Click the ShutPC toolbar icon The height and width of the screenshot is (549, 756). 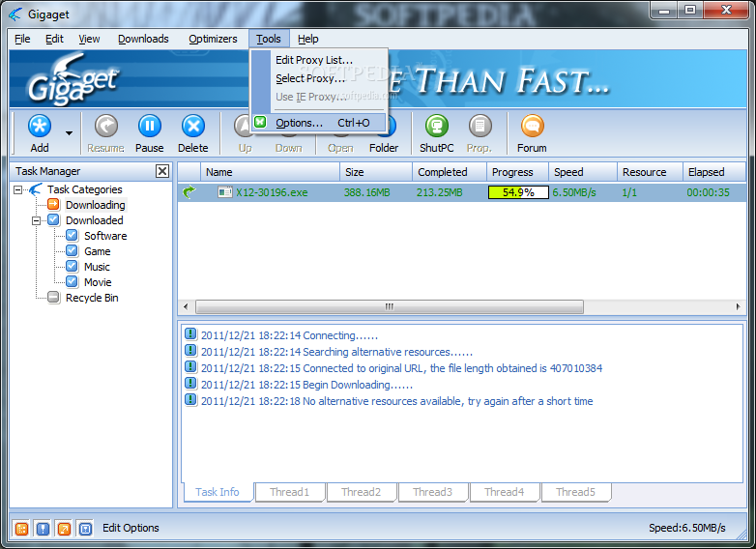[x=437, y=127]
